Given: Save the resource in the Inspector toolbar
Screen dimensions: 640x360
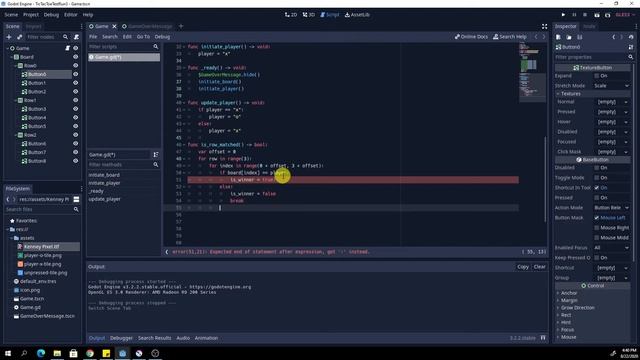Looking at the screenshot, I should coord(579,37).
